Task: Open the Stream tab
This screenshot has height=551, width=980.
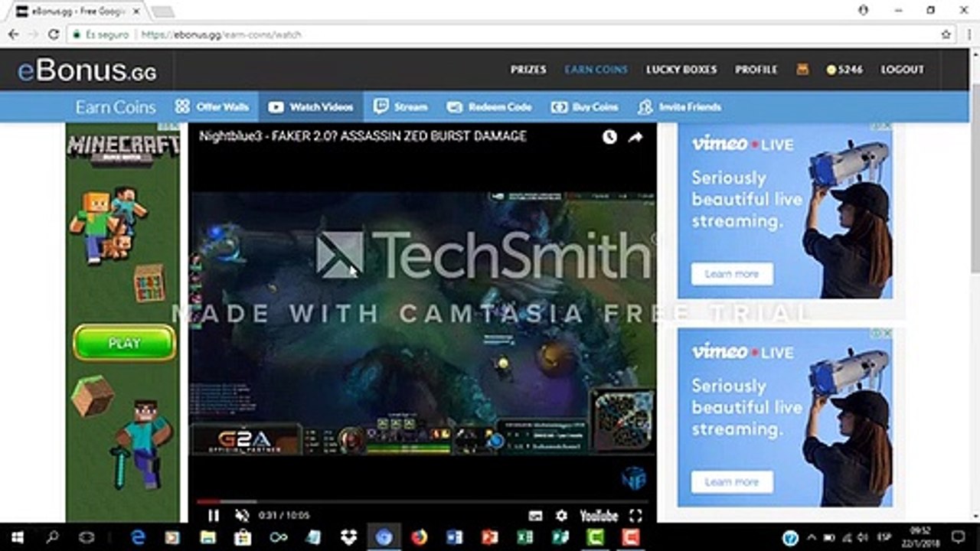Action: click(400, 107)
